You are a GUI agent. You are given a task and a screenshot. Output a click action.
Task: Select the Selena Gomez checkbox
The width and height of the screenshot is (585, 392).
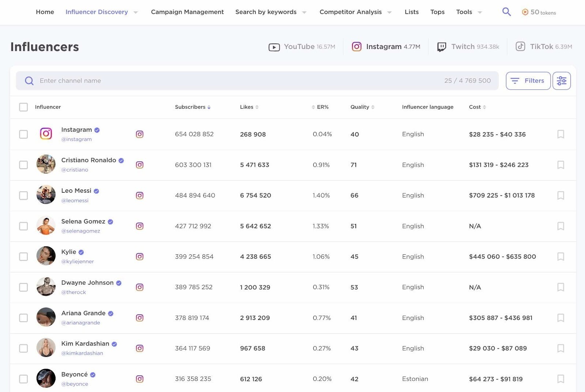(23, 226)
